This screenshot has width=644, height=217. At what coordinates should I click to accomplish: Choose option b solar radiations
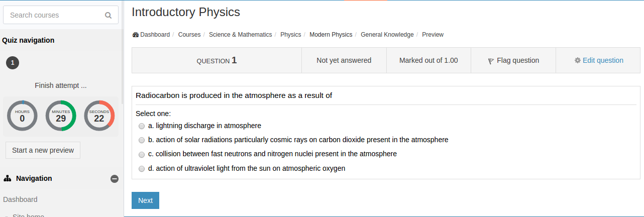[x=142, y=140]
